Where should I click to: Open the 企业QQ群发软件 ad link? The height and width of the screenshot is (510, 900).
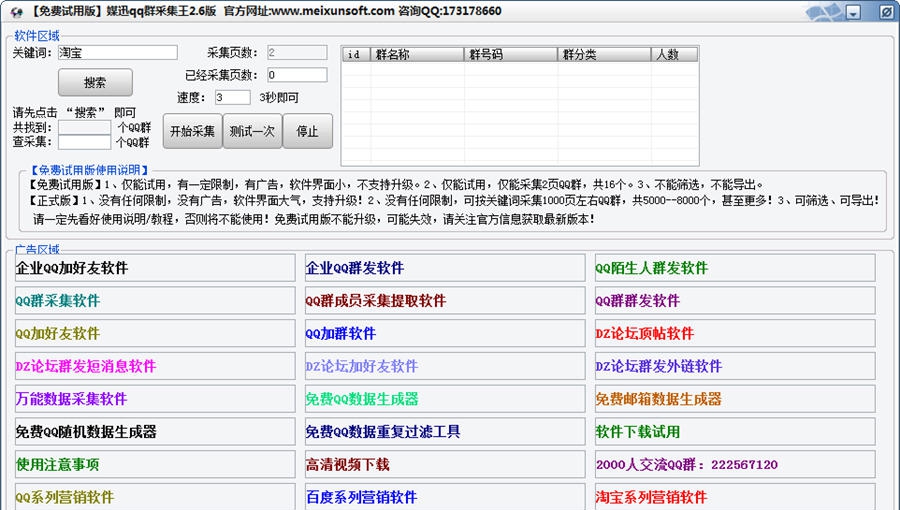(x=445, y=268)
